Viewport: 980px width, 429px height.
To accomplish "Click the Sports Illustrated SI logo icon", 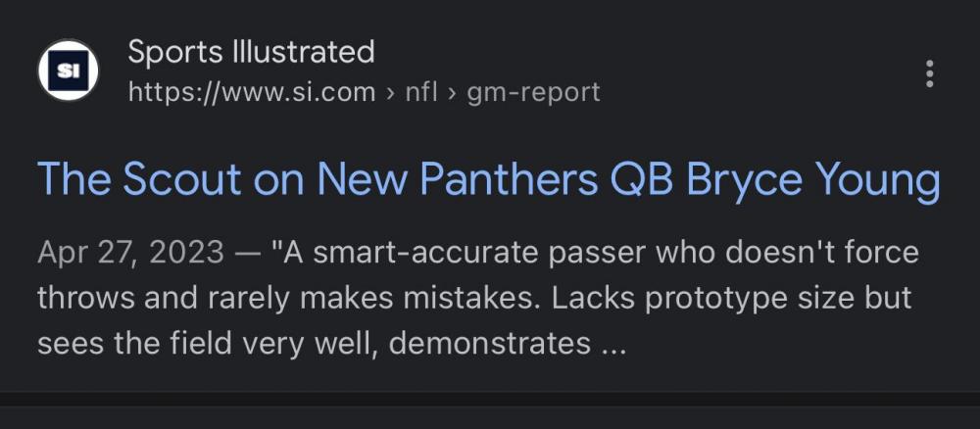I will coord(68,71).
